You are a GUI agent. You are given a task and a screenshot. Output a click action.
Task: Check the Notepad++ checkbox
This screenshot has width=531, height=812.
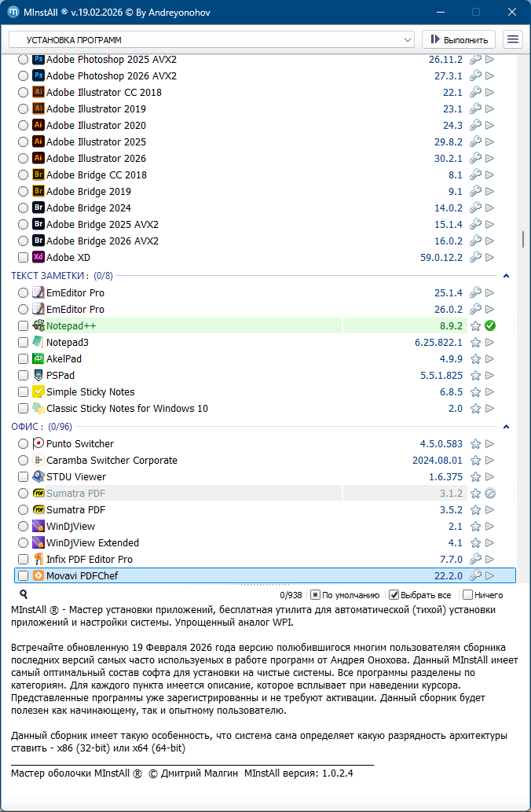click(23, 325)
